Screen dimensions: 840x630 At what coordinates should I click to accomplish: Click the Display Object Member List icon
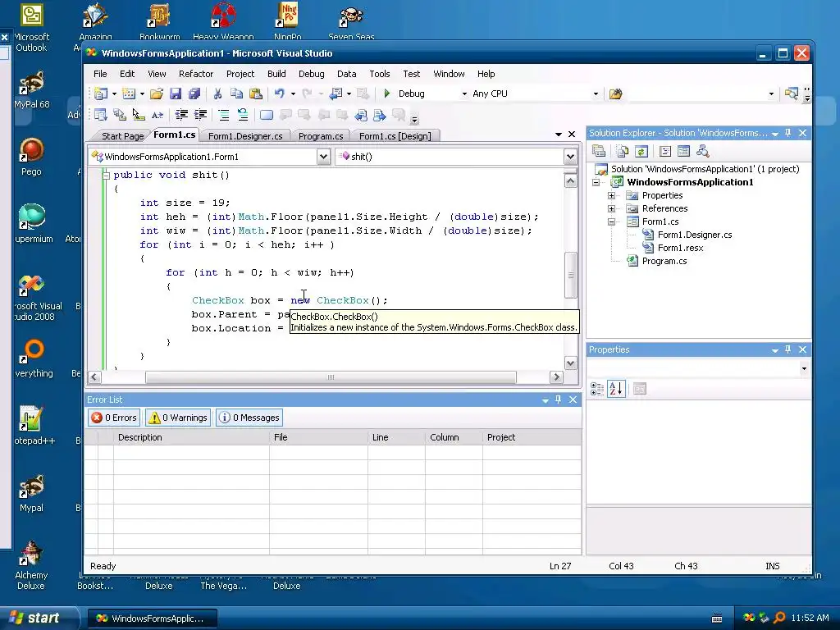(101, 115)
